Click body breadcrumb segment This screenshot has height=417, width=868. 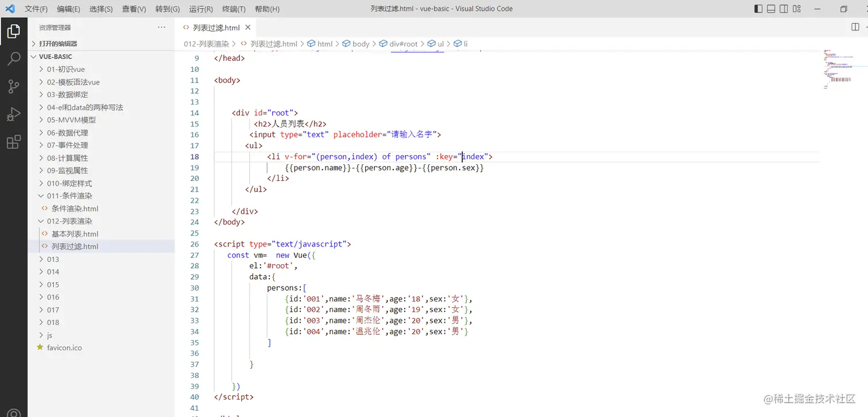[356, 44]
